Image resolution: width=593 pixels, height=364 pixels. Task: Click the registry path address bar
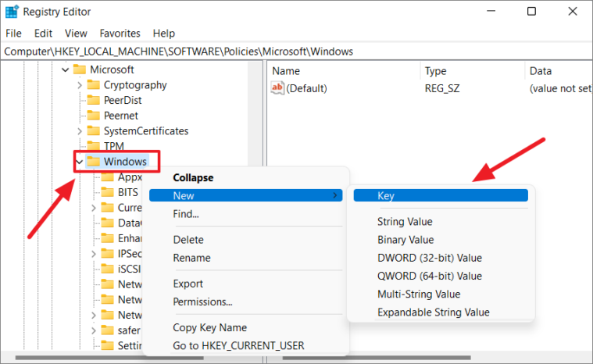[297, 52]
